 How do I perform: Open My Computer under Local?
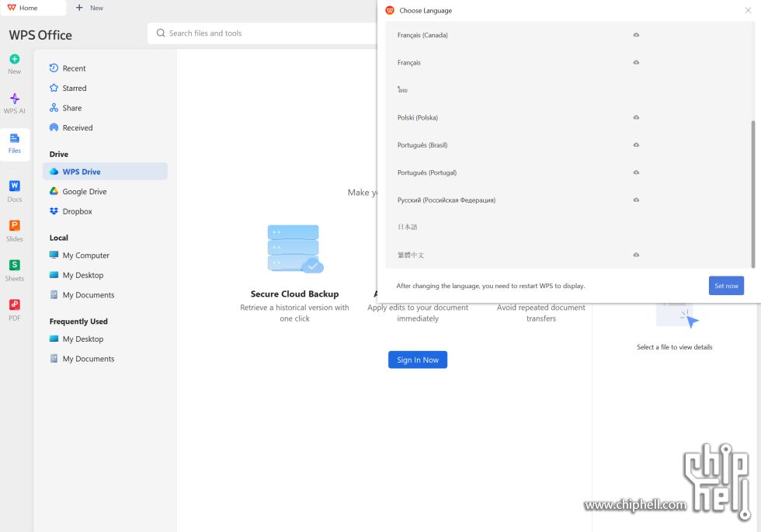click(79, 256)
